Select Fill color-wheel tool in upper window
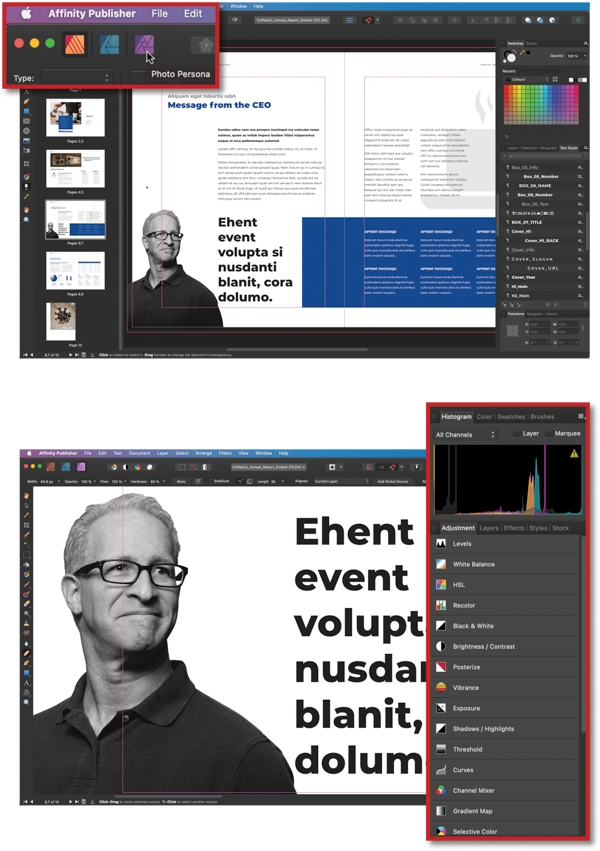Screen dimensions: 600x851 (26, 177)
